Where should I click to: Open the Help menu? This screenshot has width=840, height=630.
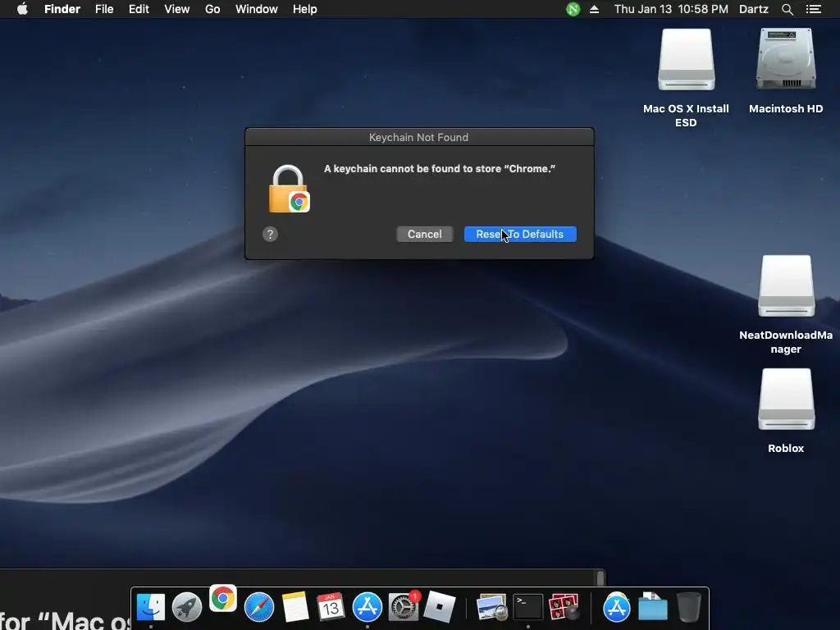(x=305, y=9)
